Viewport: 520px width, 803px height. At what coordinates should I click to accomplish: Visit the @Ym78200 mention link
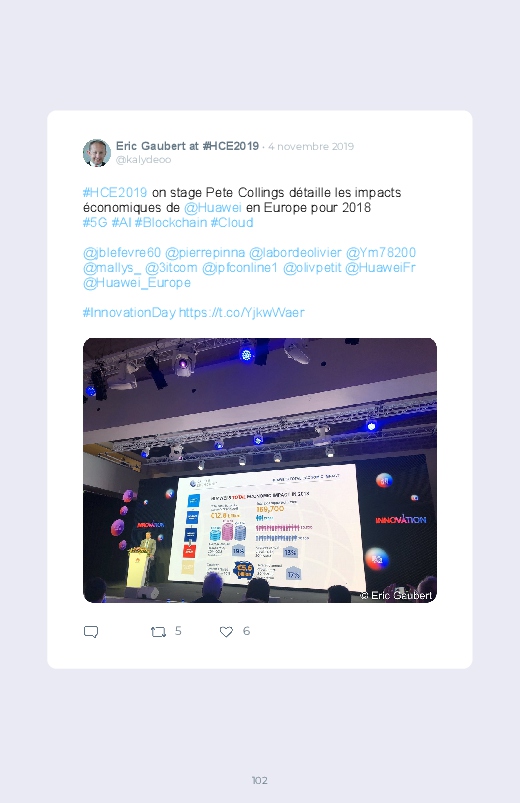click(x=381, y=252)
